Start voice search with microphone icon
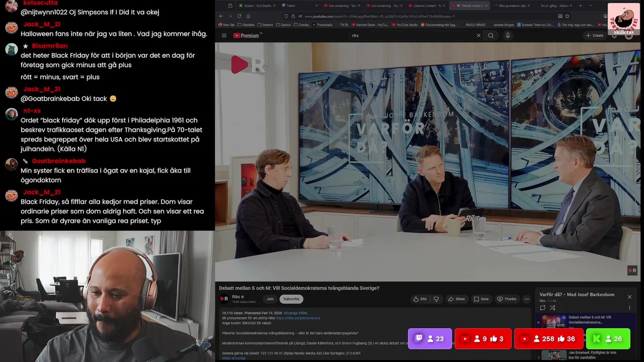Image resolution: width=644 pixels, height=362 pixels. pos(508,35)
